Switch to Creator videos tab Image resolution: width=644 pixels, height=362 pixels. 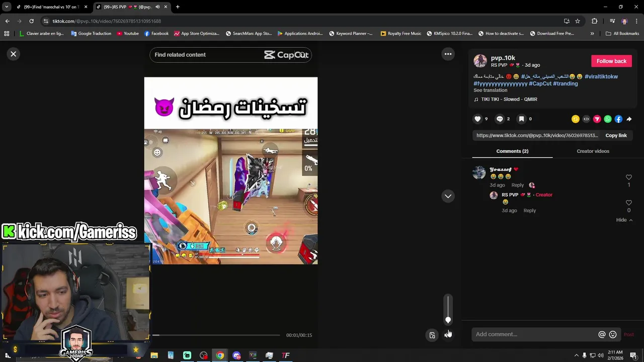(593, 151)
